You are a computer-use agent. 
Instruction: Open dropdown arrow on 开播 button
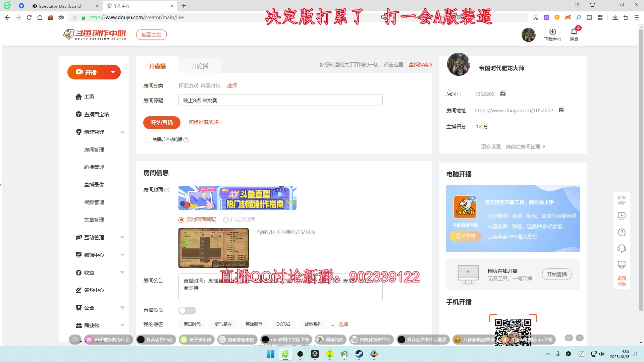point(113,72)
